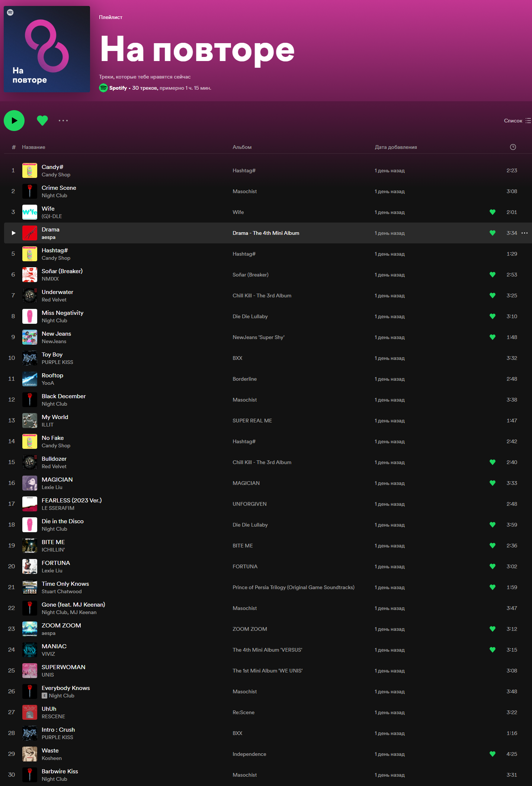
Task: Open ILLIT artist page
Action: 48,425
